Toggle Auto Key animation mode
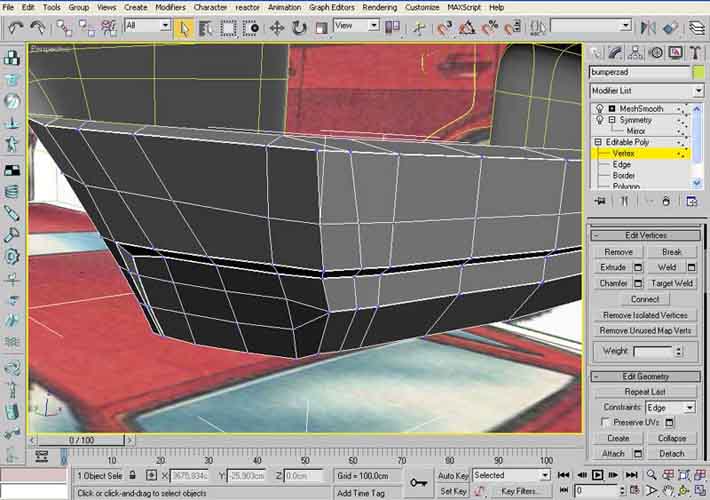Viewport: 710px width, 500px height. point(453,475)
